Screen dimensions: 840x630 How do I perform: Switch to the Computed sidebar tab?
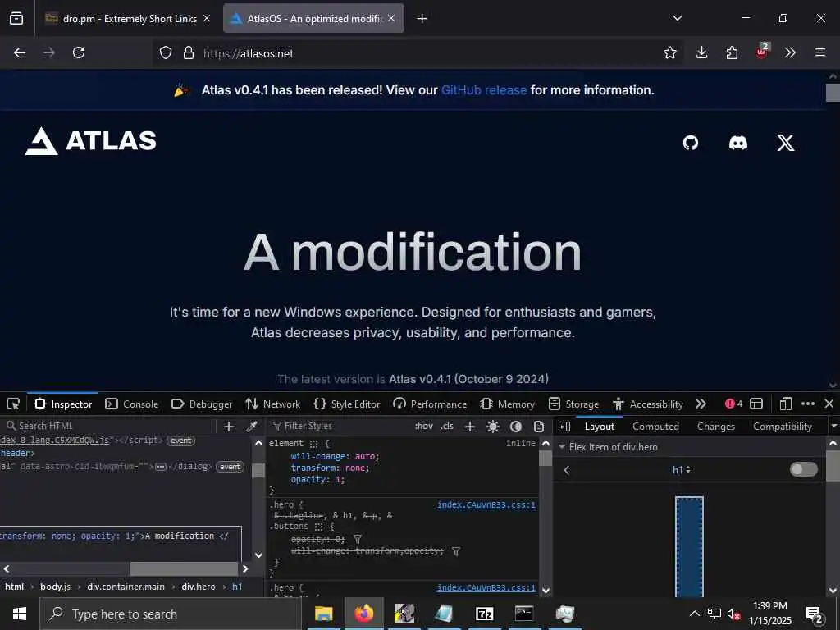[655, 427]
